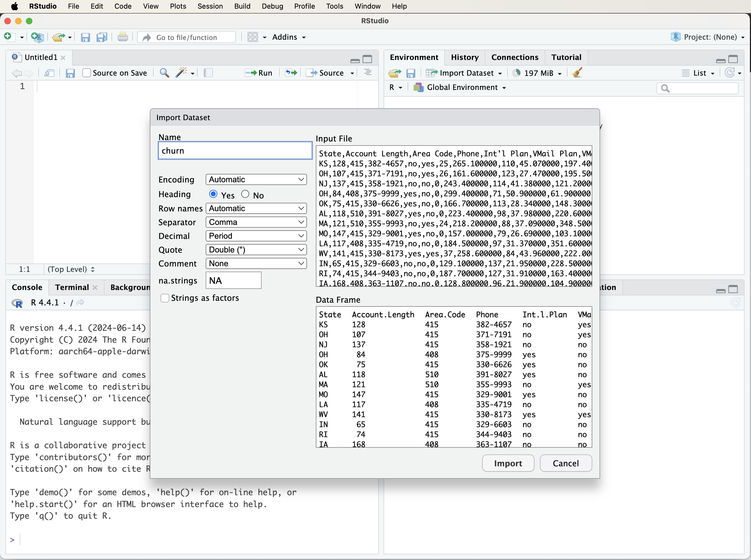Print the current file
751x560 pixels.
coord(123,37)
